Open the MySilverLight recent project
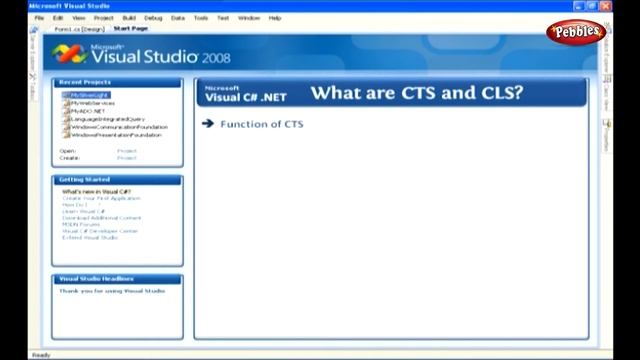This screenshot has height=360, width=640. click(86, 95)
